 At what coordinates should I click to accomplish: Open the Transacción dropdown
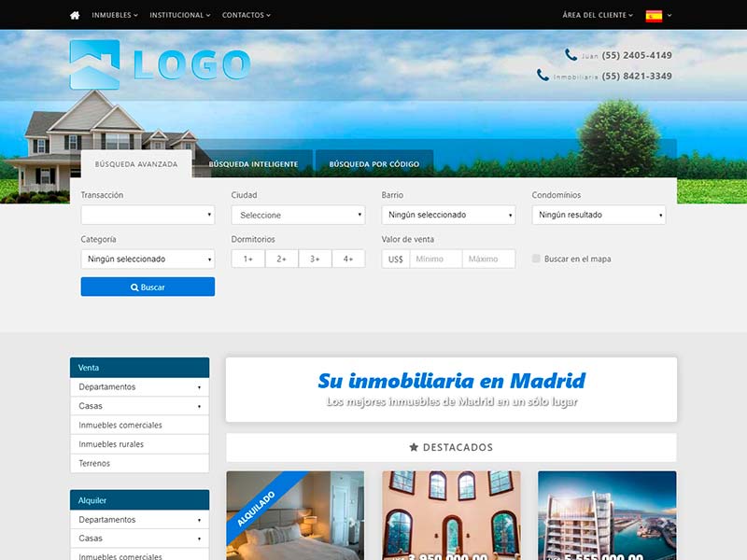(x=148, y=215)
